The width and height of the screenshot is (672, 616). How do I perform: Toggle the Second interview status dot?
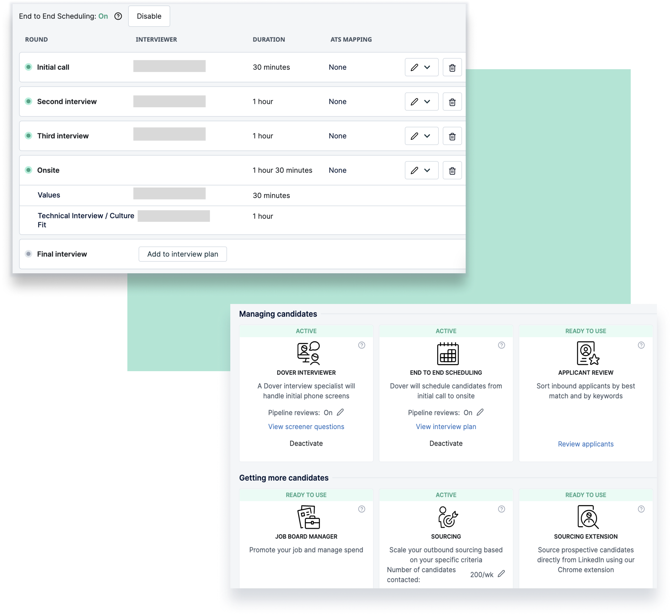point(29,101)
